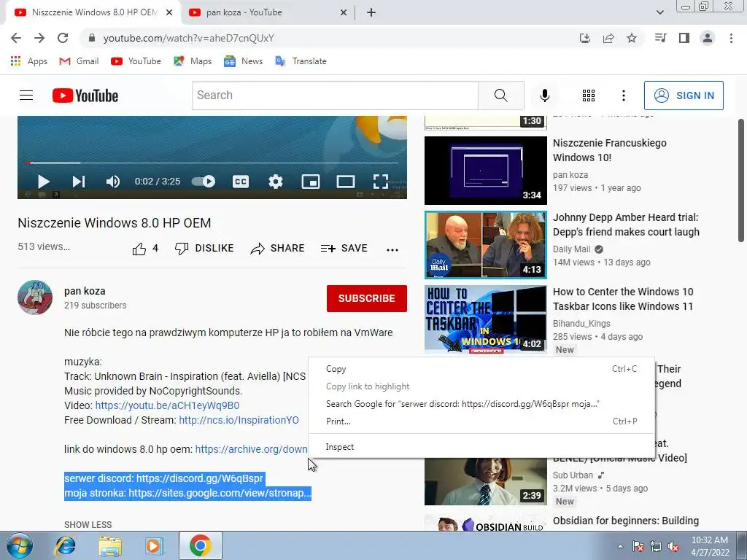Play the video
Viewport: 747px width, 560px height.
click(x=43, y=182)
